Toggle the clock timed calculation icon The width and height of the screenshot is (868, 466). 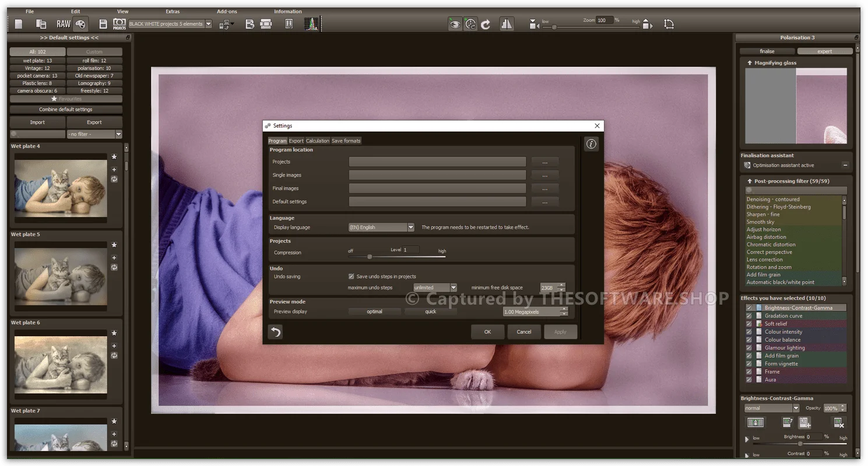(x=470, y=24)
